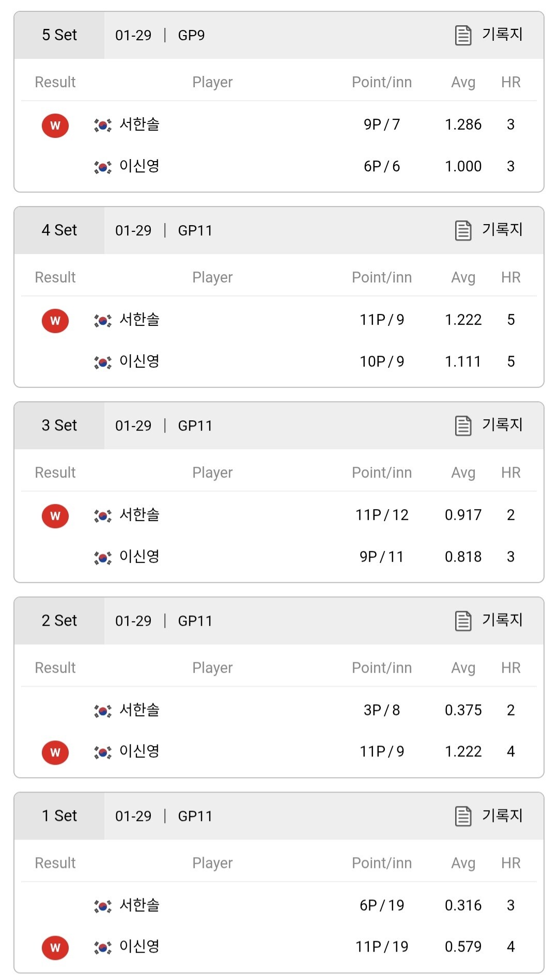Click 이신영's Korean flag icon in 1 Set

click(103, 947)
